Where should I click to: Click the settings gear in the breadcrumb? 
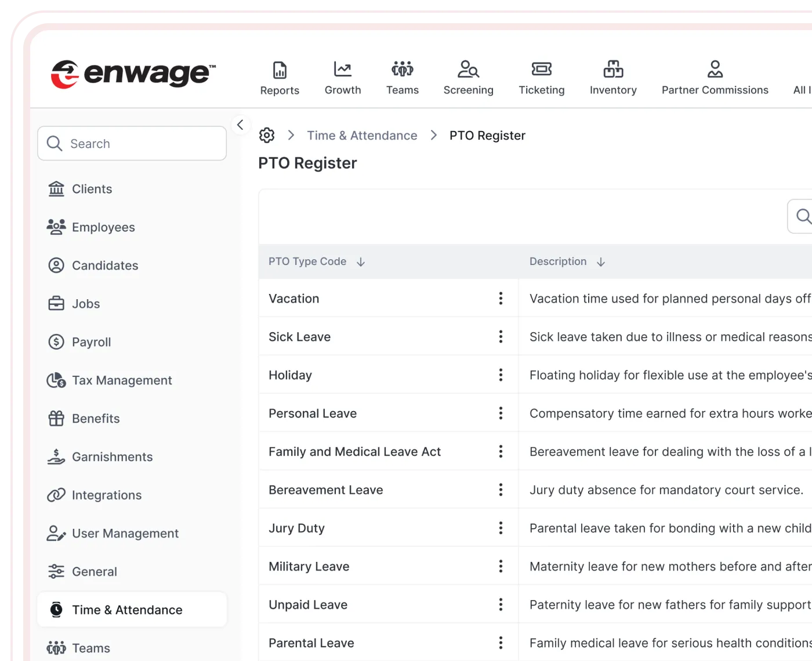(x=267, y=135)
